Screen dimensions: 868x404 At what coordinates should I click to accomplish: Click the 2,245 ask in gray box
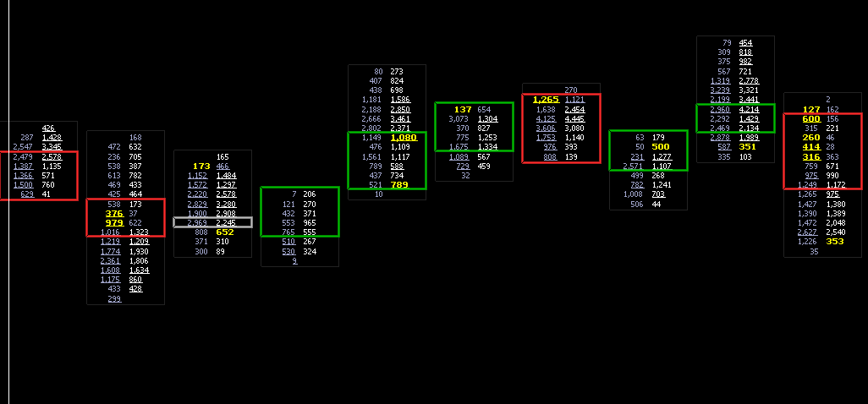tap(226, 223)
